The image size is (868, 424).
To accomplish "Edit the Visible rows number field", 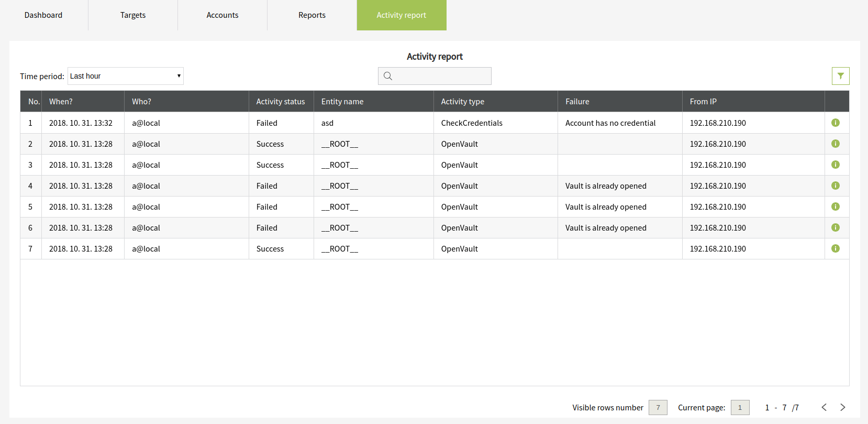I will 658,407.
